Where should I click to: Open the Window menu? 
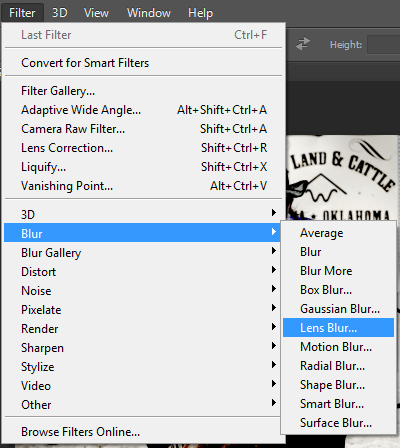(149, 13)
